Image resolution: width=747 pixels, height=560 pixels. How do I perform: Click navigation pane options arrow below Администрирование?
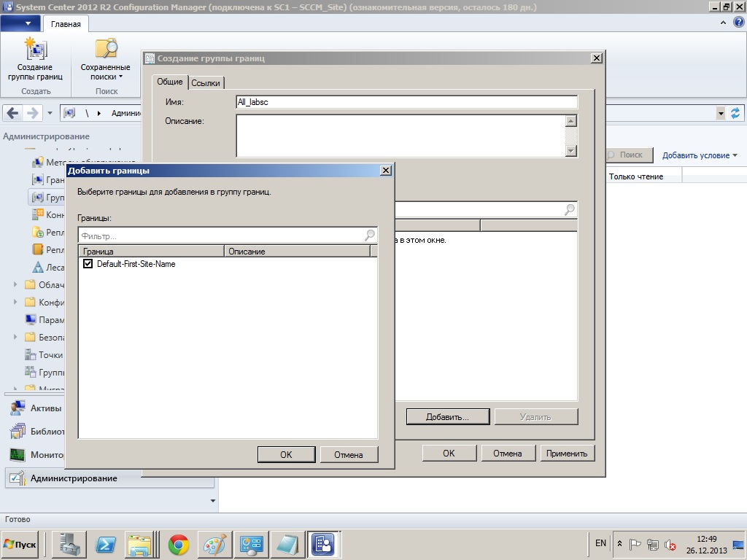[x=213, y=500]
